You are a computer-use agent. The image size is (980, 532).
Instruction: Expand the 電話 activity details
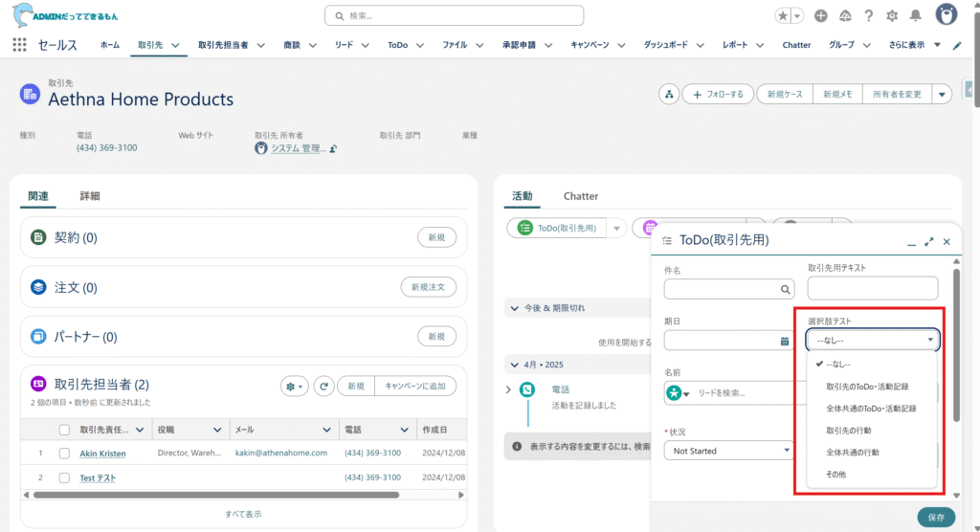click(x=508, y=389)
